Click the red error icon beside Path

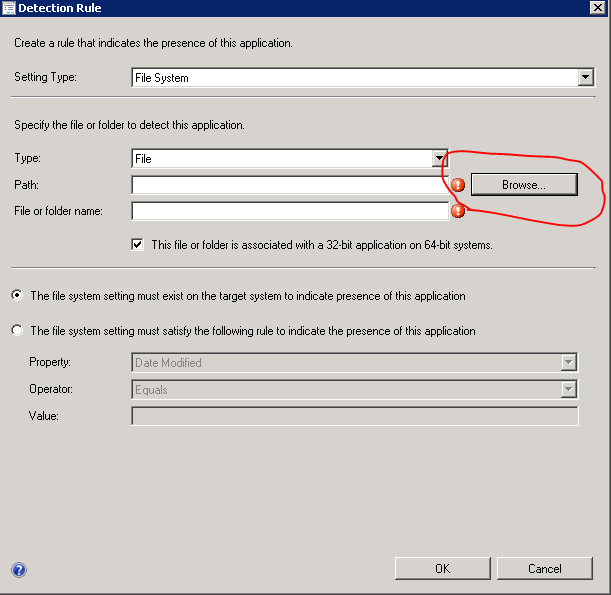[458, 185]
